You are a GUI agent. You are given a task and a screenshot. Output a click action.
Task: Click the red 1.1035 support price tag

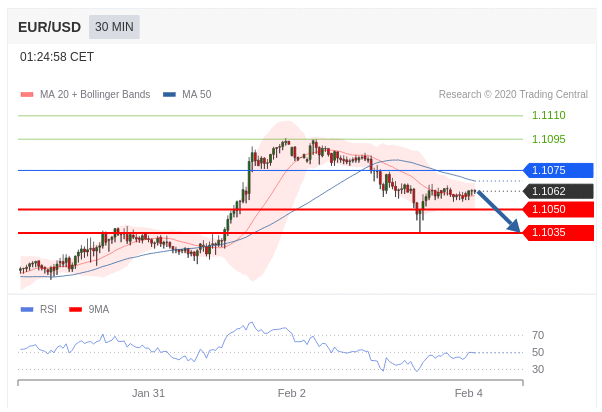(558, 232)
